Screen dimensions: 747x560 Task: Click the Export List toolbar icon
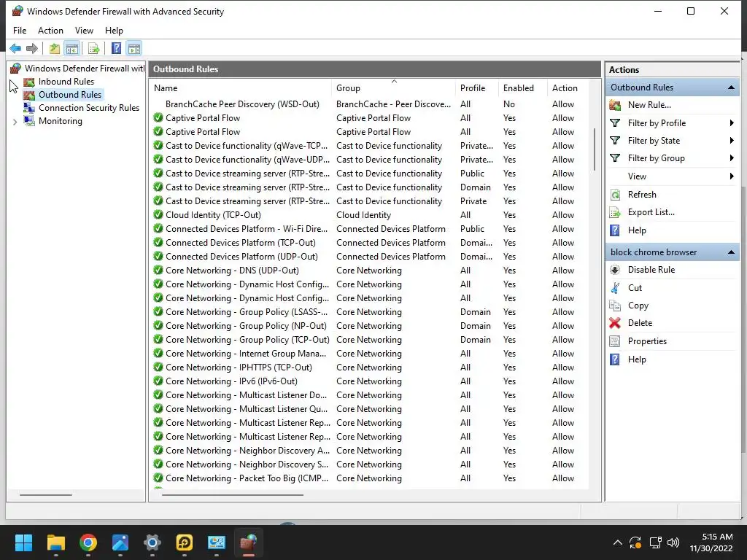coord(93,48)
